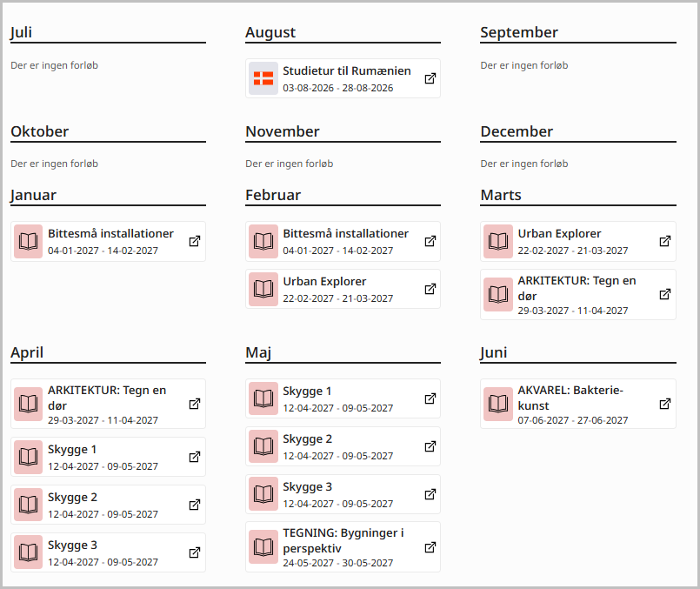Click book icon of Urban Explorer in Februar
Screen dimensions: 700x589
[263, 289]
